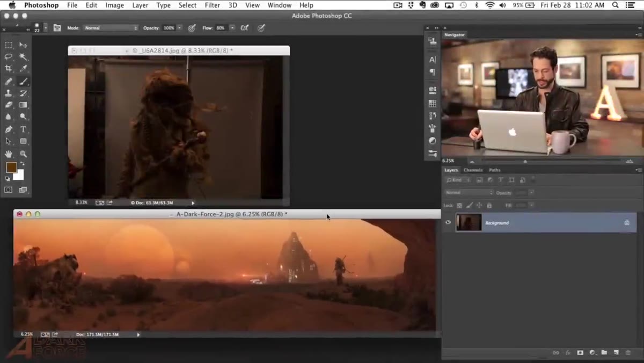Click the foreground brown color swatch
This screenshot has height=363, width=644.
(x=10, y=167)
